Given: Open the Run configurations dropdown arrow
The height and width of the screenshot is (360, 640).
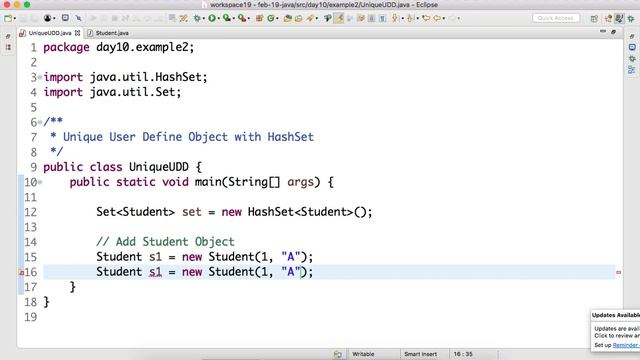Looking at the screenshot, I should point(219,18).
